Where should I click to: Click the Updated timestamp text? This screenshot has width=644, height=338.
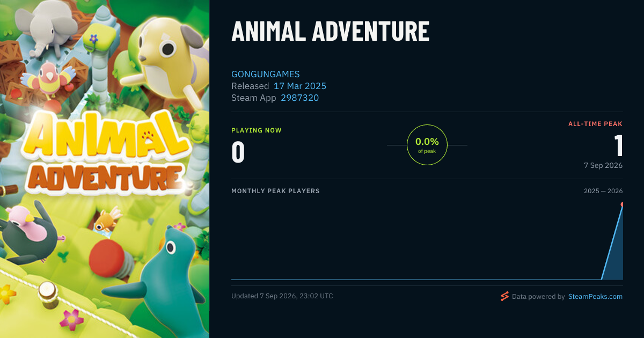click(282, 296)
